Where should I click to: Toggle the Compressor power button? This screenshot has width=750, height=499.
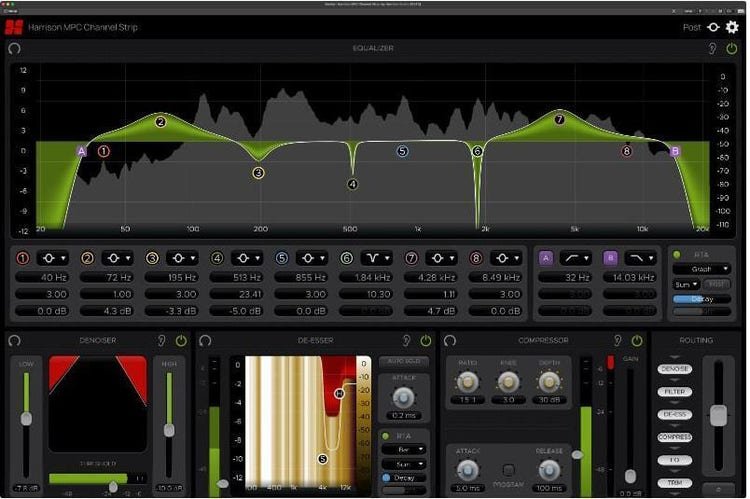click(x=637, y=340)
